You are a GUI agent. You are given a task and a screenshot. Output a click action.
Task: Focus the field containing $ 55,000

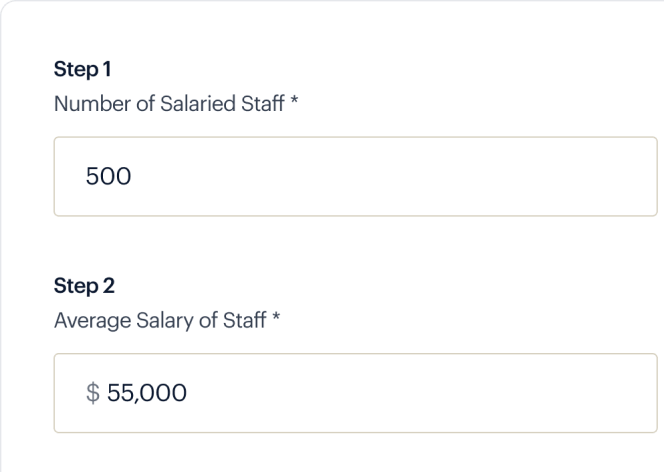click(355, 393)
